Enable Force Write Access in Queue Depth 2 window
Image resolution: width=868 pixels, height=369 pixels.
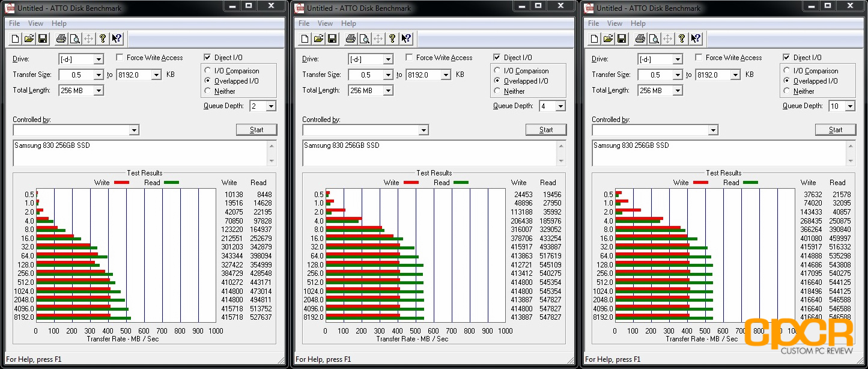pyautogui.click(x=120, y=58)
